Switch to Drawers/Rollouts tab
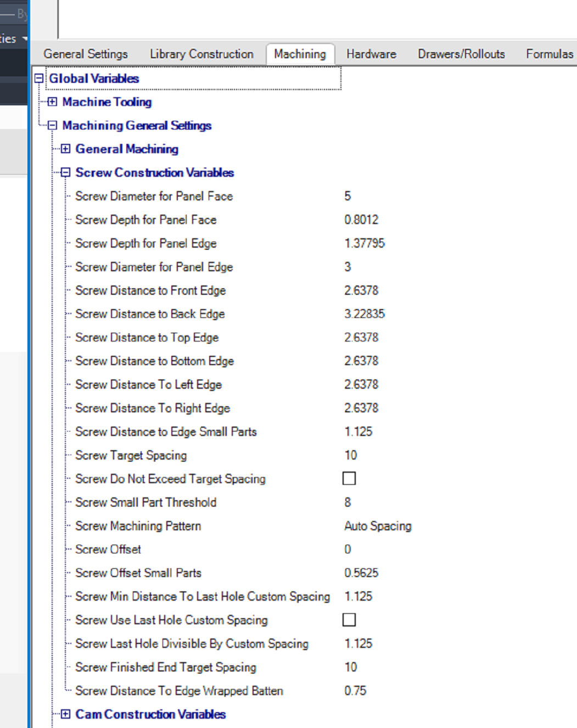This screenshot has width=577, height=728. [461, 54]
